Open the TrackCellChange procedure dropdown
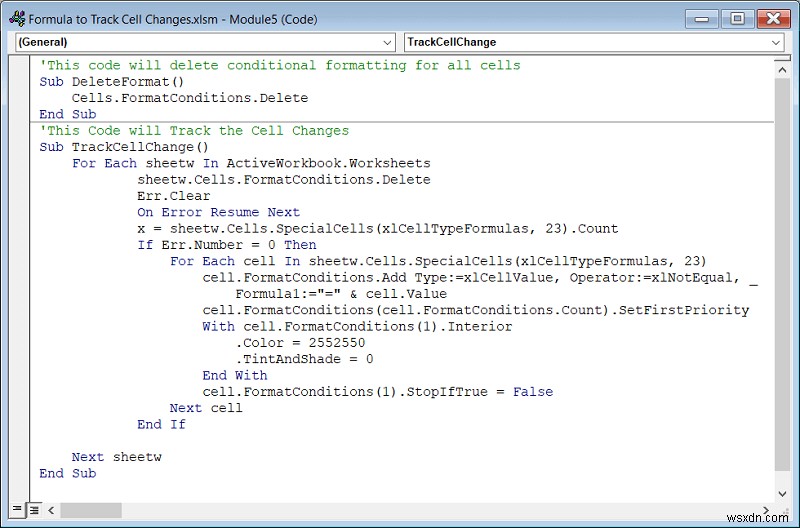 (x=594, y=42)
